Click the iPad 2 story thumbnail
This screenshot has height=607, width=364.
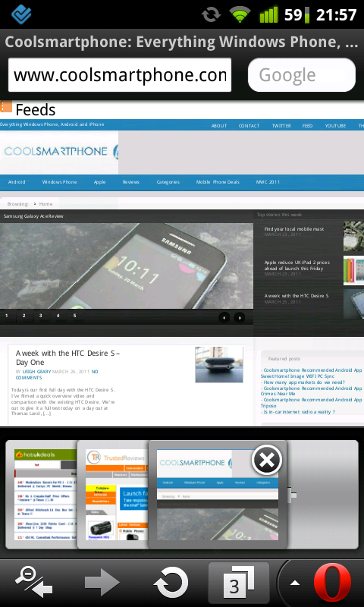tap(353, 270)
